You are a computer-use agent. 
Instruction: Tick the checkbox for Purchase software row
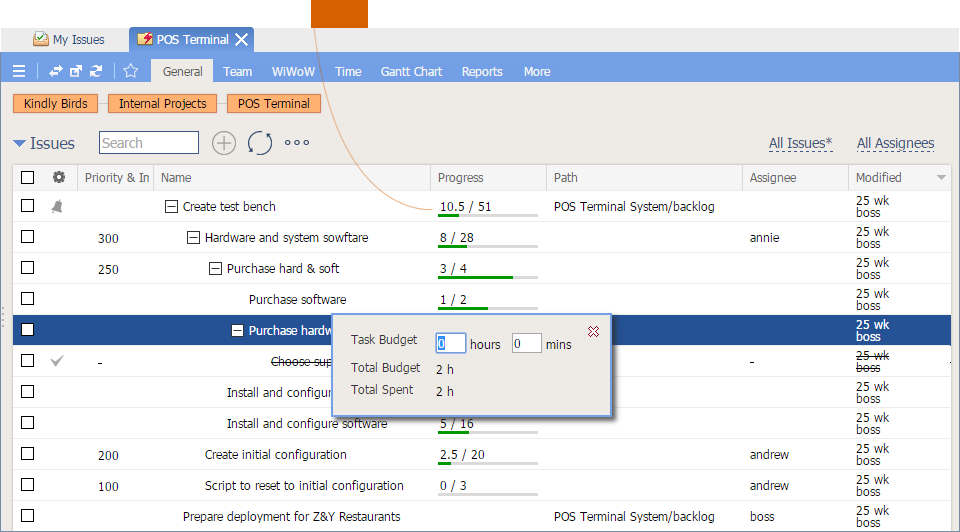28,299
